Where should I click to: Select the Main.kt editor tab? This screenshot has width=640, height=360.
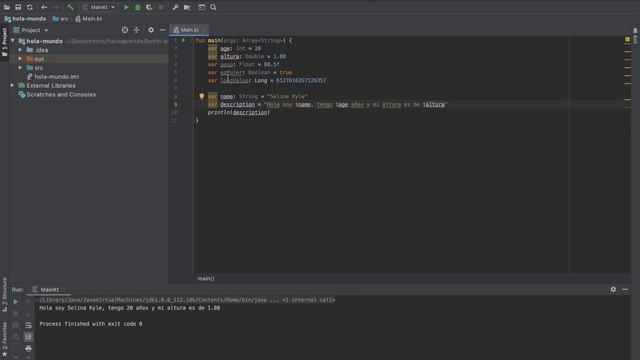coord(189,30)
